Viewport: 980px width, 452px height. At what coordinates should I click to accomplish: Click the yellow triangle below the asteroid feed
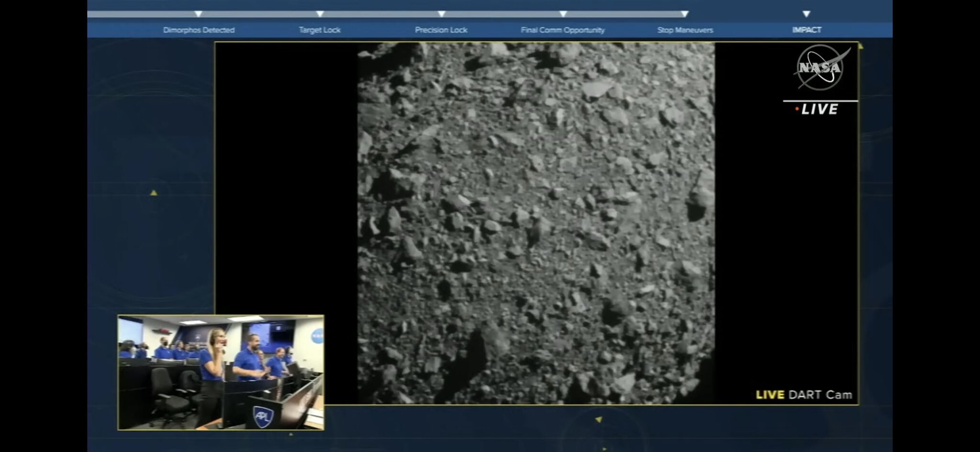tap(598, 419)
